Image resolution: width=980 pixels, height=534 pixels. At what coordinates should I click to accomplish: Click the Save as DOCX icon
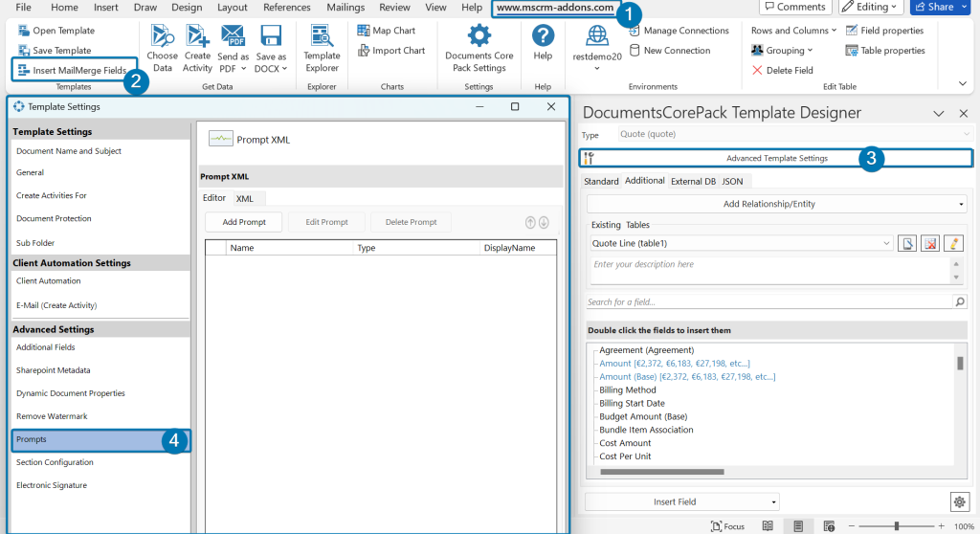coord(271,35)
